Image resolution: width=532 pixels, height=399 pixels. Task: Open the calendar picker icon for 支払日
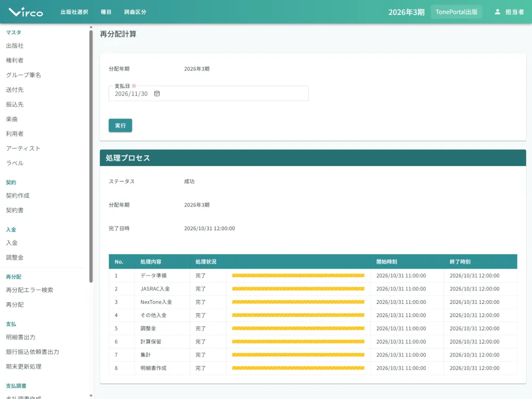click(157, 94)
